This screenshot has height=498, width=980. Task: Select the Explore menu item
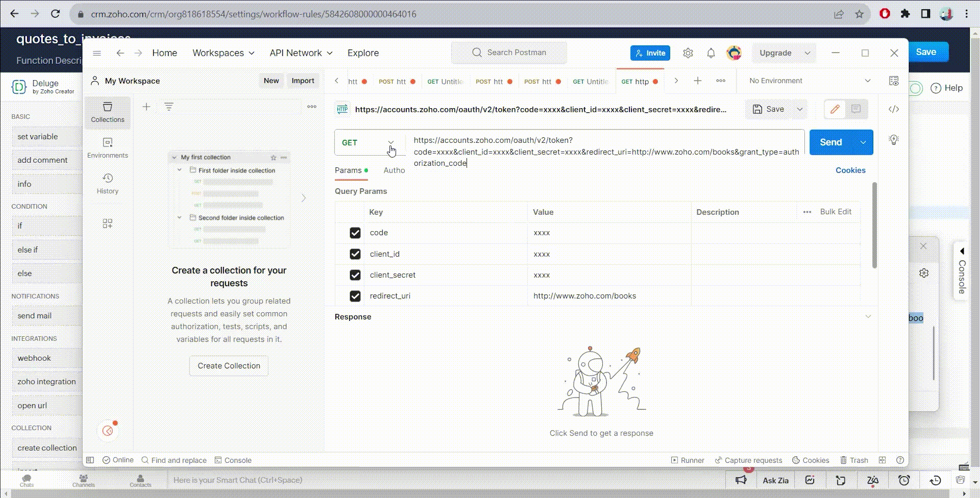coord(363,53)
